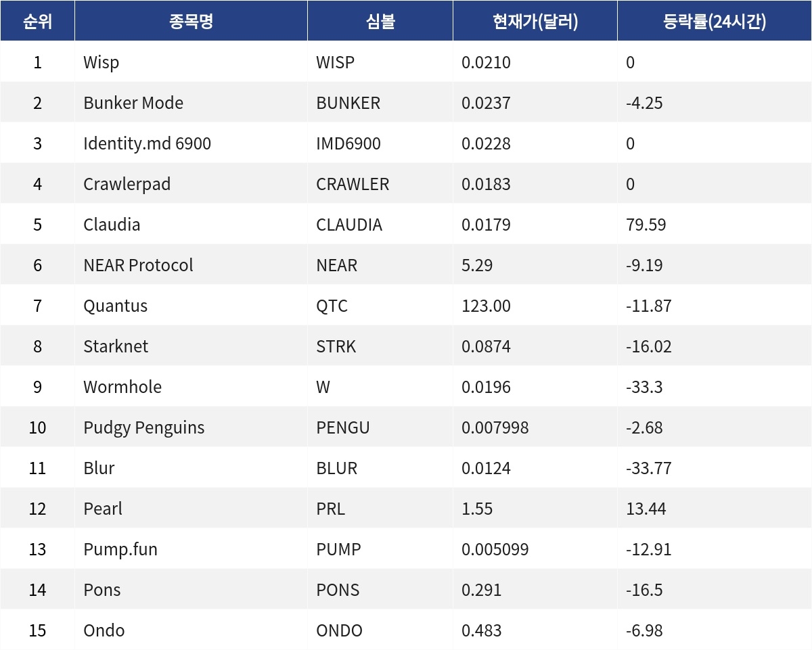812x650 pixels.
Task: Click the 종목명 column header
Action: point(191,21)
